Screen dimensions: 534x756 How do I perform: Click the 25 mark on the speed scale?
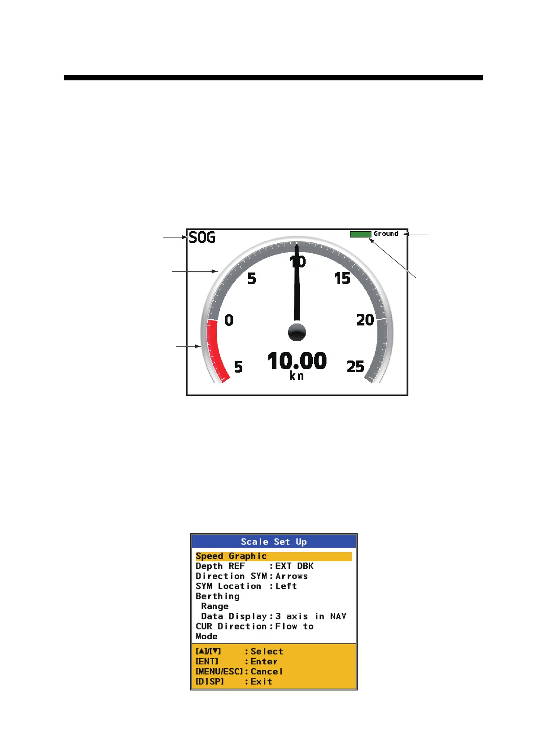(x=355, y=367)
